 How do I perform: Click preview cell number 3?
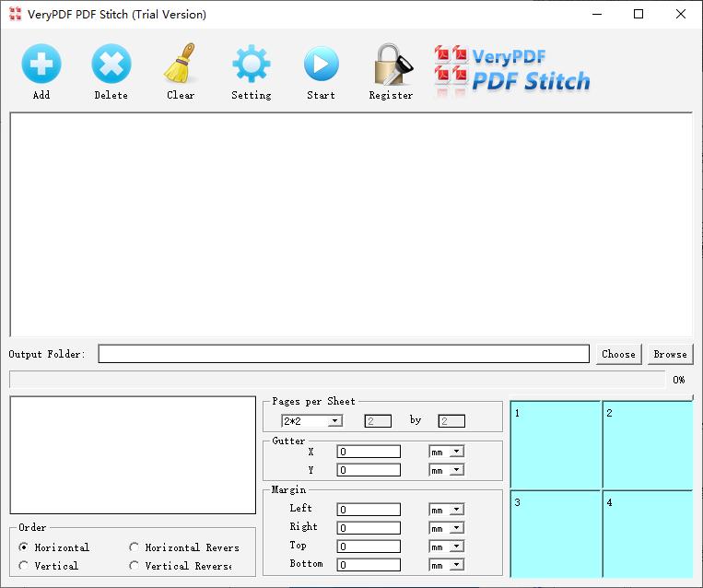(556, 535)
